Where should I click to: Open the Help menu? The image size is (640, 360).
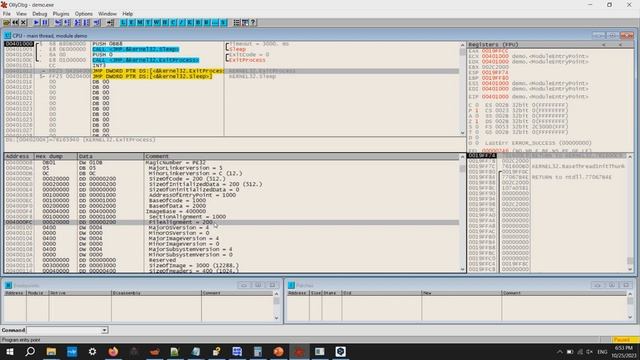[x=128, y=13]
